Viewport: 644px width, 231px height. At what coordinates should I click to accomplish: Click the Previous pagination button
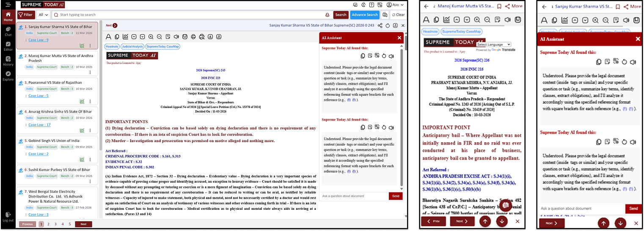coord(28,224)
